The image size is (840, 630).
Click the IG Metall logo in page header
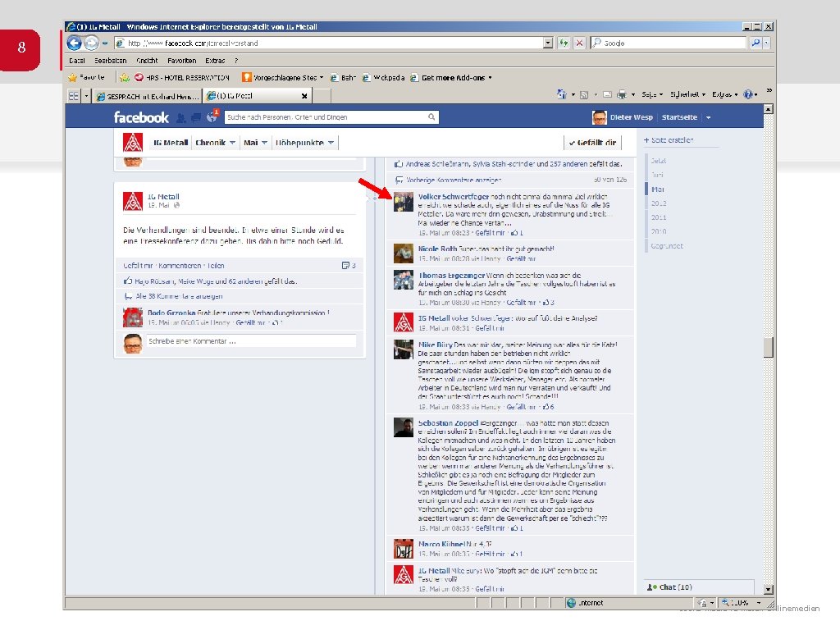[133, 143]
